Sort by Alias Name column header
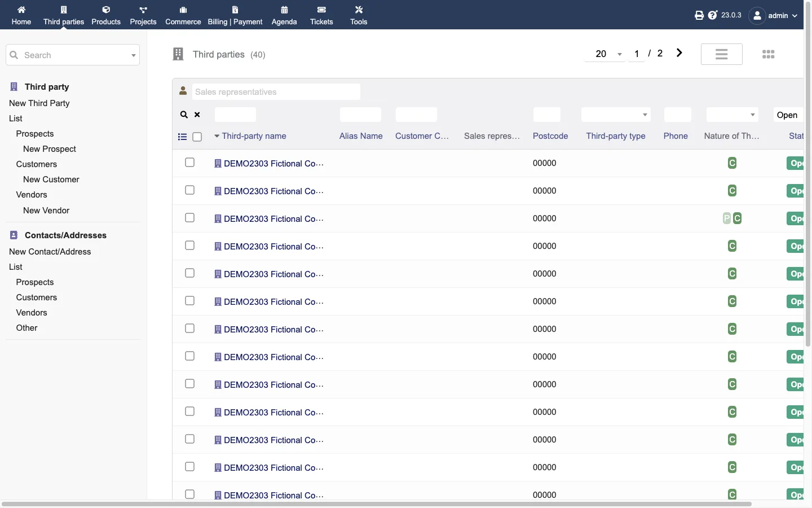The width and height of the screenshot is (812, 508). click(361, 136)
